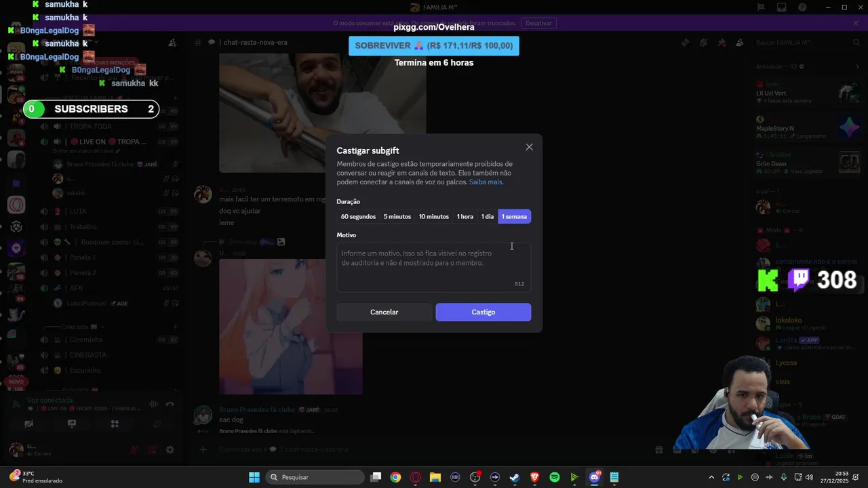Expand hidden system tray icons chevron
868x488 pixels.
[x=711, y=477]
